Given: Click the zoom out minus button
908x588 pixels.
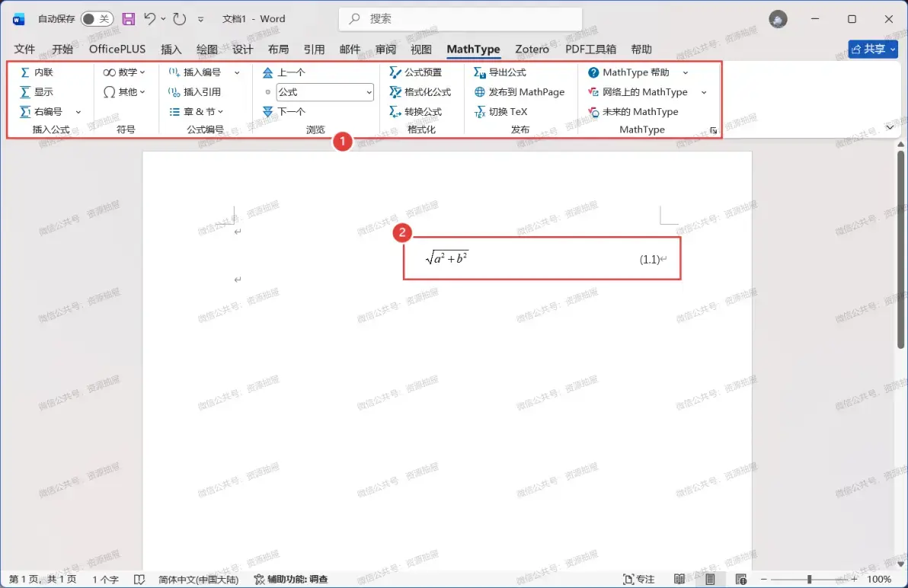Looking at the screenshot, I should (x=764, y=580).
